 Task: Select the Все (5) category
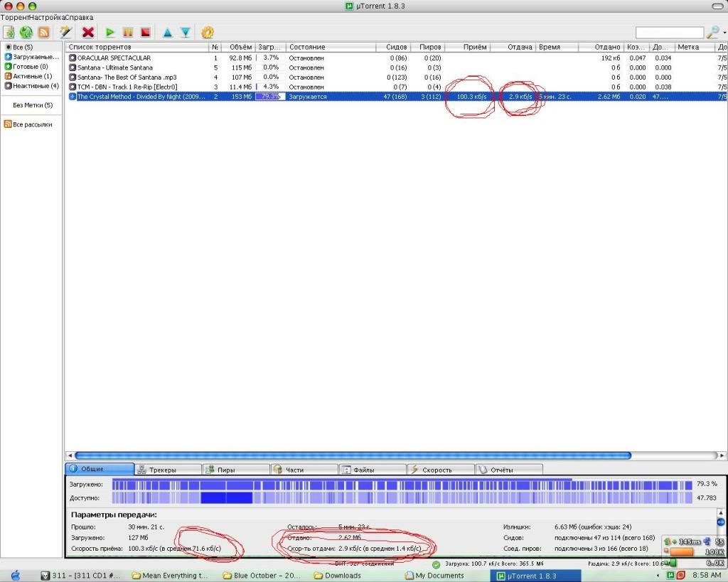pos(22,47)
